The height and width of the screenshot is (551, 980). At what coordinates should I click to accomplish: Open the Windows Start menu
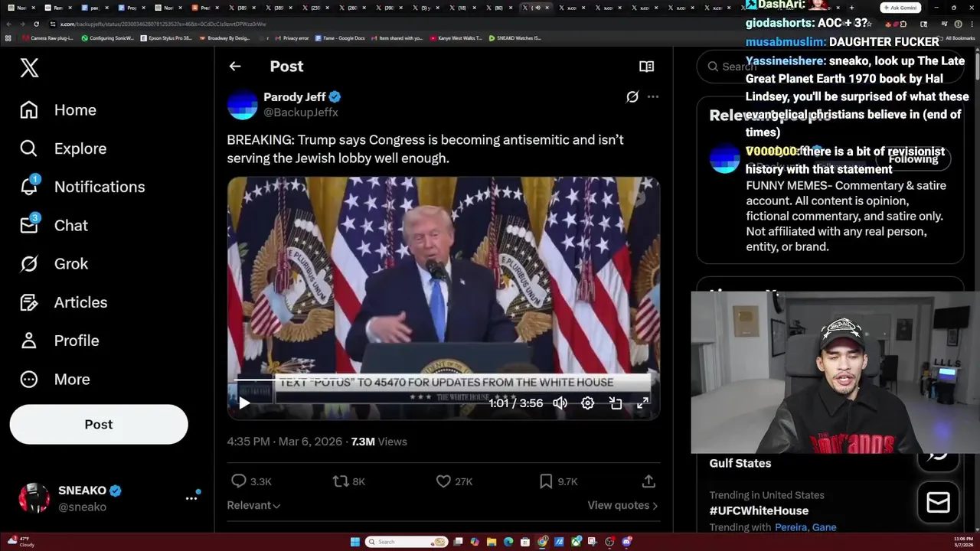[355, 542]
